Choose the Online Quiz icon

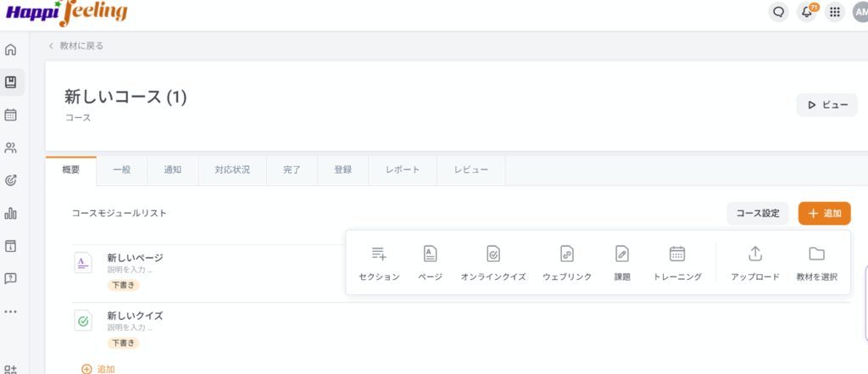click(x=493, y=254)
